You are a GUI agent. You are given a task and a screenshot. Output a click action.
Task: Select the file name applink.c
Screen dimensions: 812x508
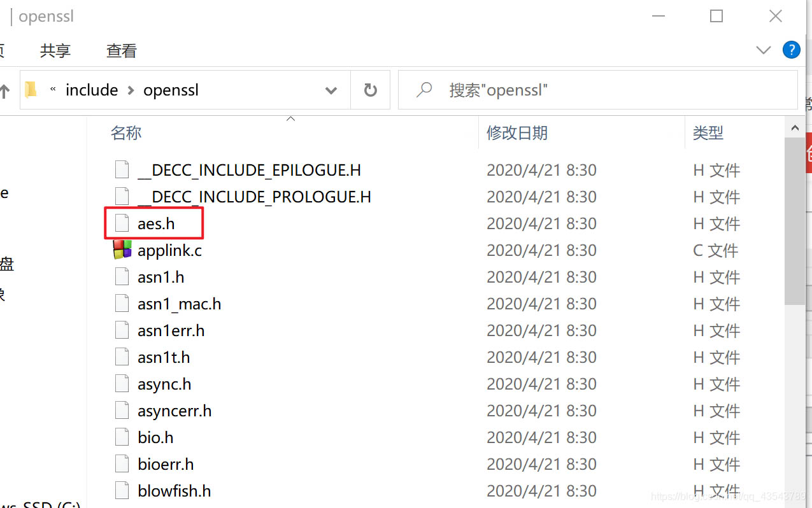pyautogui.click(x=169, y=250)
